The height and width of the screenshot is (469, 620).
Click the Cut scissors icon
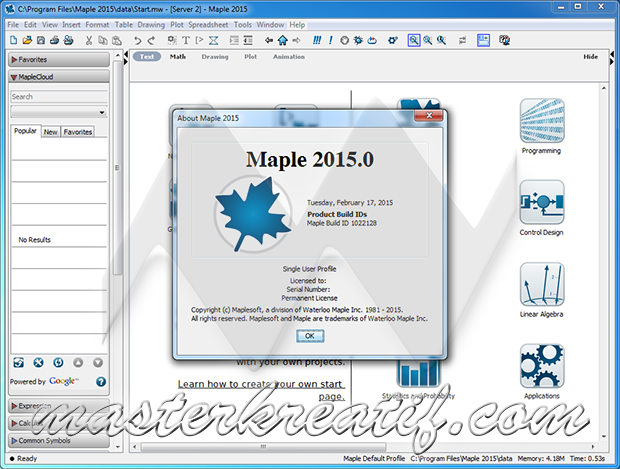click(89, 40)
